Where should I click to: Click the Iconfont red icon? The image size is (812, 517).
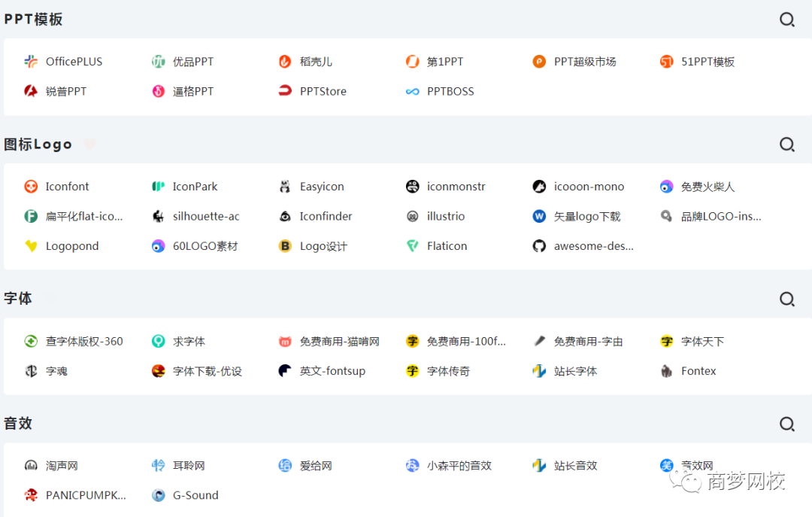tap(31, 187)
